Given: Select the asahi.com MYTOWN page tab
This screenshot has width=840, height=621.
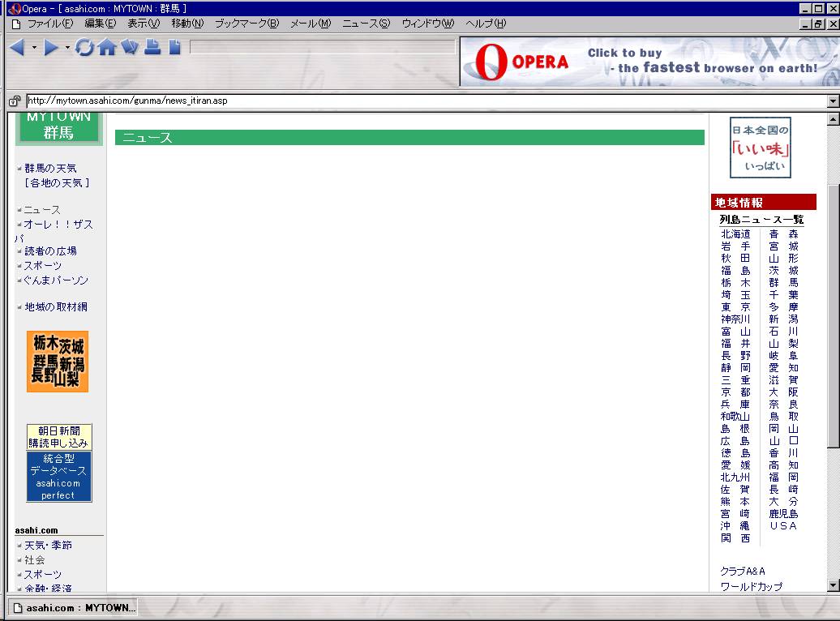Looking at the screenshot, I should (x=73, y=607).
